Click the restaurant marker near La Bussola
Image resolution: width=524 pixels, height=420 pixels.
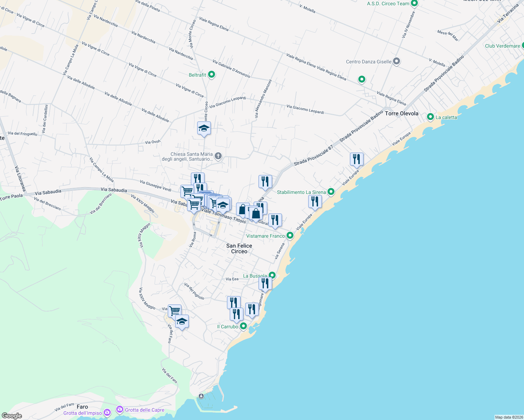[265, 283]
